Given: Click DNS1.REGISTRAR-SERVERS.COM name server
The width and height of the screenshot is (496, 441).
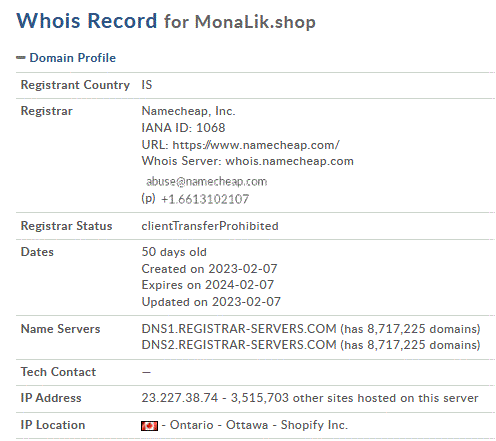Looking at the screenshot, I should (x=239, y=329).
